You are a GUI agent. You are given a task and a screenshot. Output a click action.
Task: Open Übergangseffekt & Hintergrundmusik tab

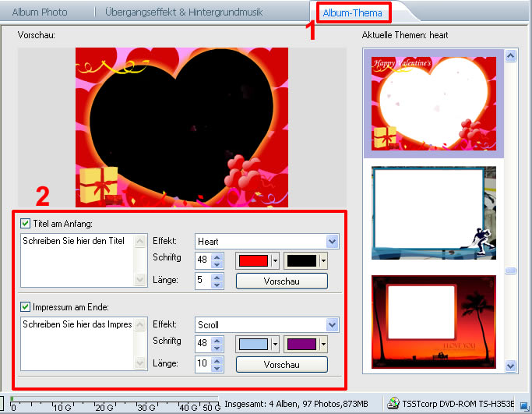[x=184, y=12]
